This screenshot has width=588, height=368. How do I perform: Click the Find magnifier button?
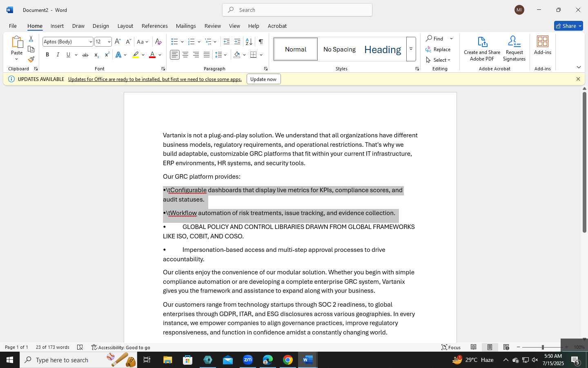point(435,38)
